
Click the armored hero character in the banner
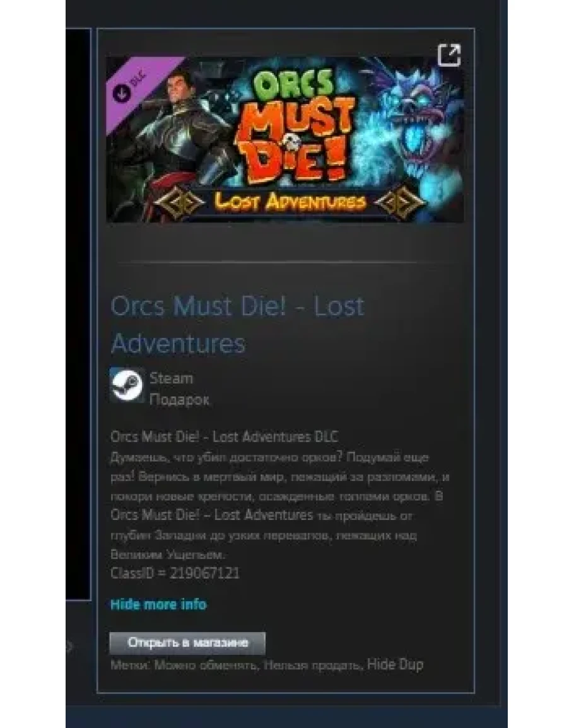pos(190,135)
